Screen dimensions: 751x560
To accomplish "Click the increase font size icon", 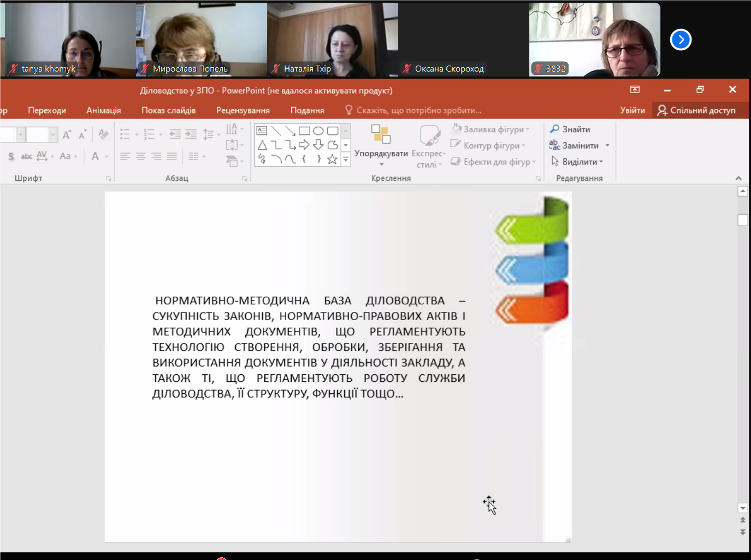I will point(67,134).
